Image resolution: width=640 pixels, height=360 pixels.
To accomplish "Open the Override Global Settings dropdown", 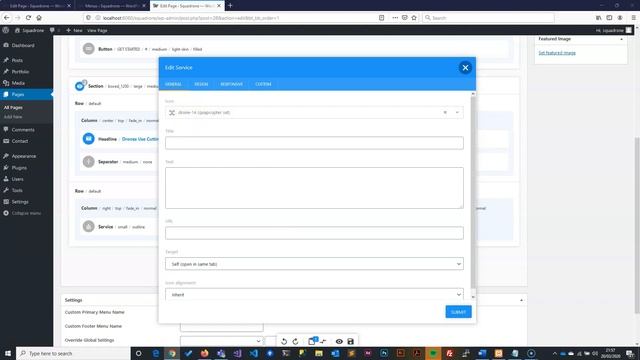I will [x=222, y=341].
